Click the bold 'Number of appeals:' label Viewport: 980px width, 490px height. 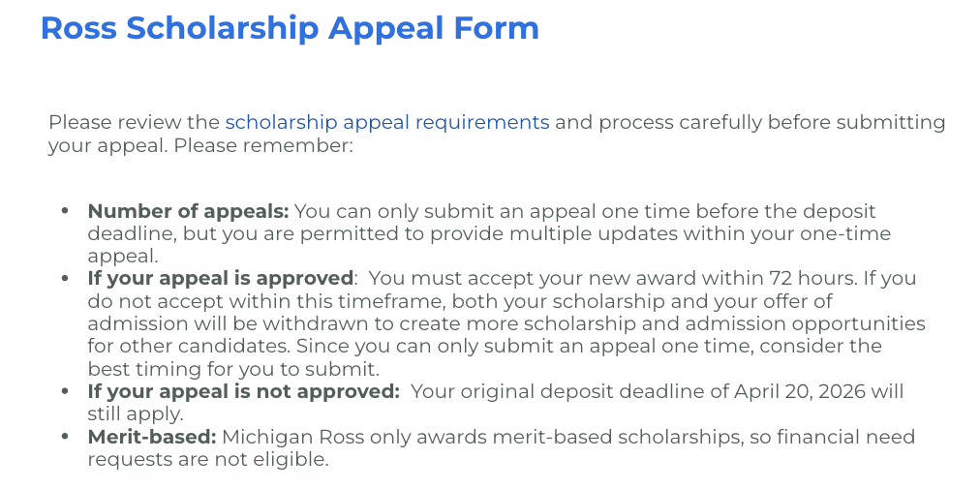pyautogui.click(x=188, y=211)
